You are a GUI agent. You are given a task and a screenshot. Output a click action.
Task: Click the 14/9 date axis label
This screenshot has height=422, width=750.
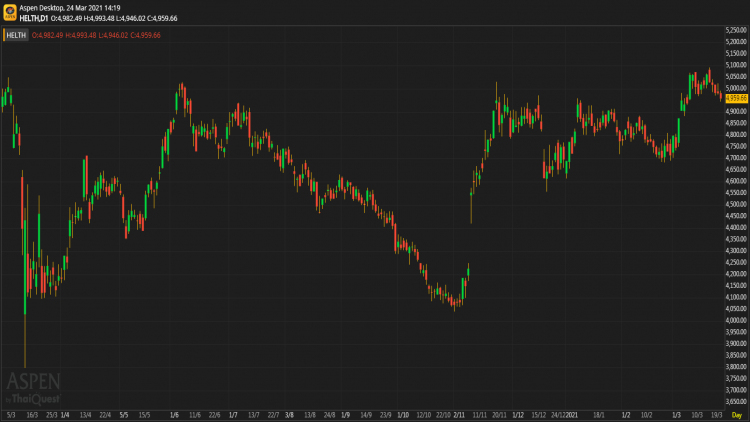tap(366, 415)
